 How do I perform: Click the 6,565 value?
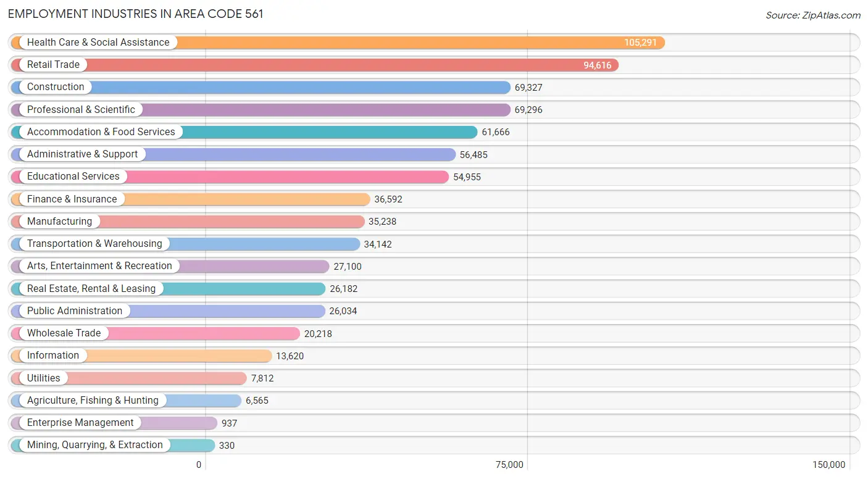257,401
